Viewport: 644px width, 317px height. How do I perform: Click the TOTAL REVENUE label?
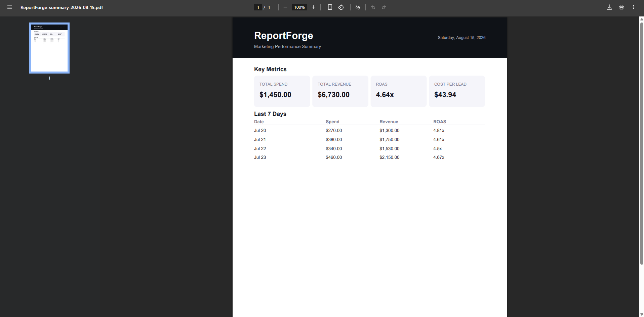pos(334,84)
